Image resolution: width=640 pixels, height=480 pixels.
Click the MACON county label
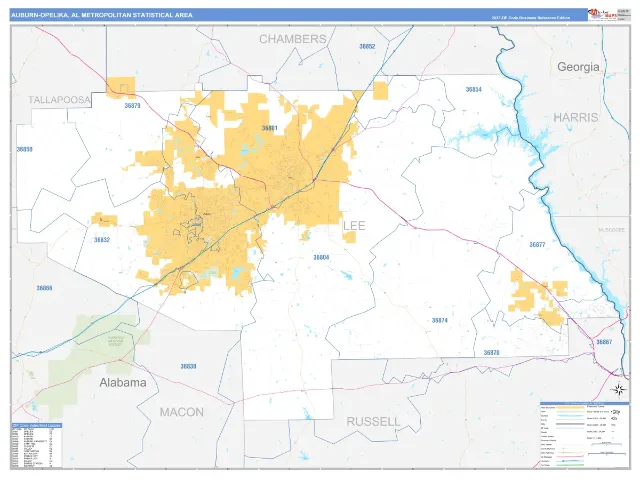182,412
